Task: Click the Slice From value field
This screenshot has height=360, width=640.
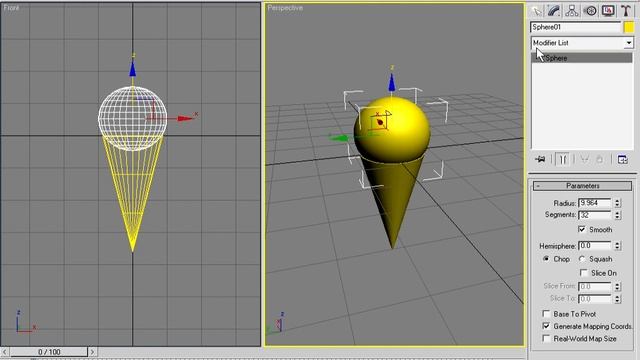Action: pos(595,287)
